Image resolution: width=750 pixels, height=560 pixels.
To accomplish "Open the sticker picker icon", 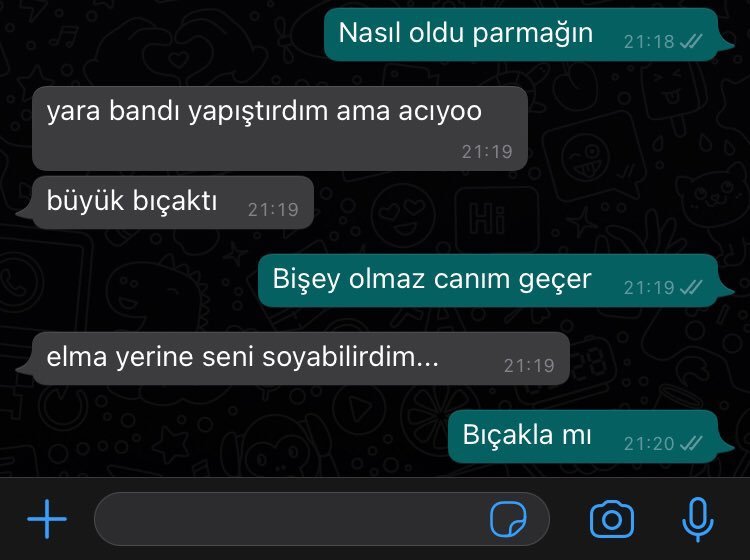I will [x=508, y=519].
